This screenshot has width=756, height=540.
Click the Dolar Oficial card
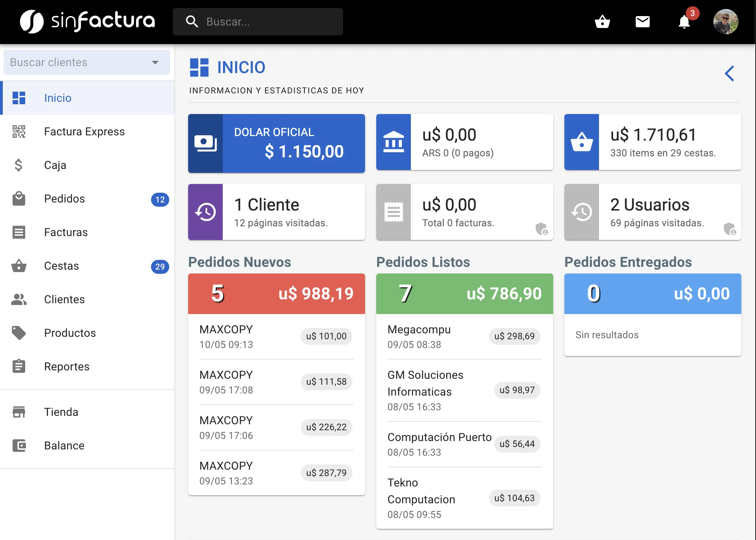click(x=276, y=143)
